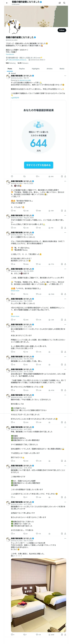This screenshot has height=644, width=72.
Task: Follow this account
Action: click(62, 30)
